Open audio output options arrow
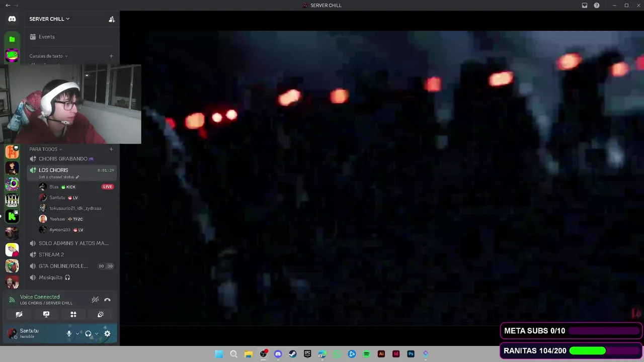Screen dimensions: 644x362 [96, 333]
